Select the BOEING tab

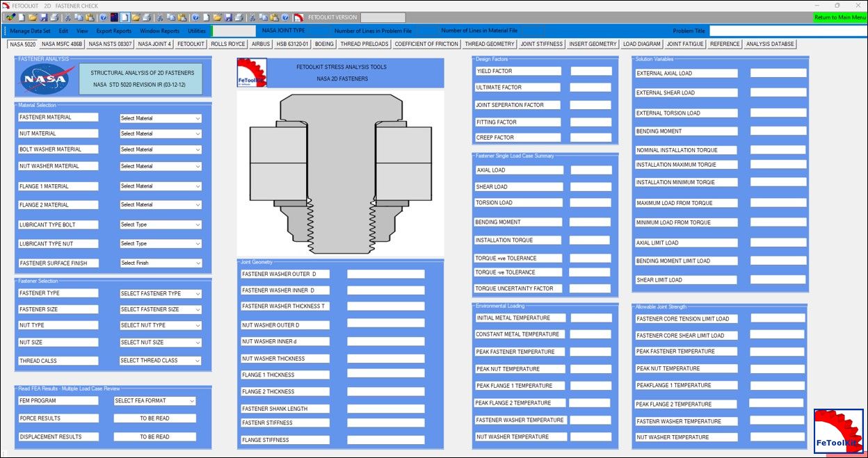[324, 44]
